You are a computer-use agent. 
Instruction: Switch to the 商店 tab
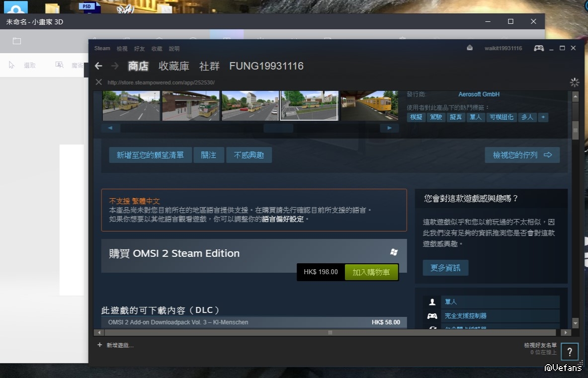(x=138, y=66)
